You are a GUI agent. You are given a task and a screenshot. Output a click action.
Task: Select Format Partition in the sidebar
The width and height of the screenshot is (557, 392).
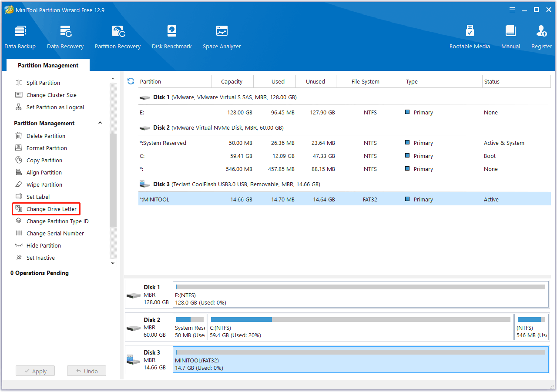click(x=47, y=148)
